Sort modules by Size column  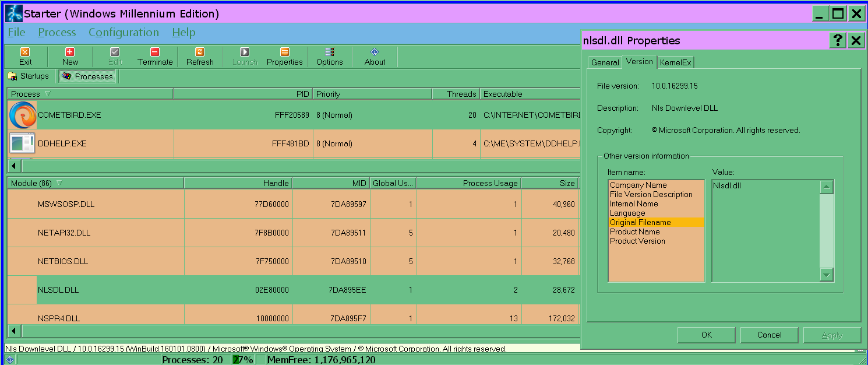[549, 183]
